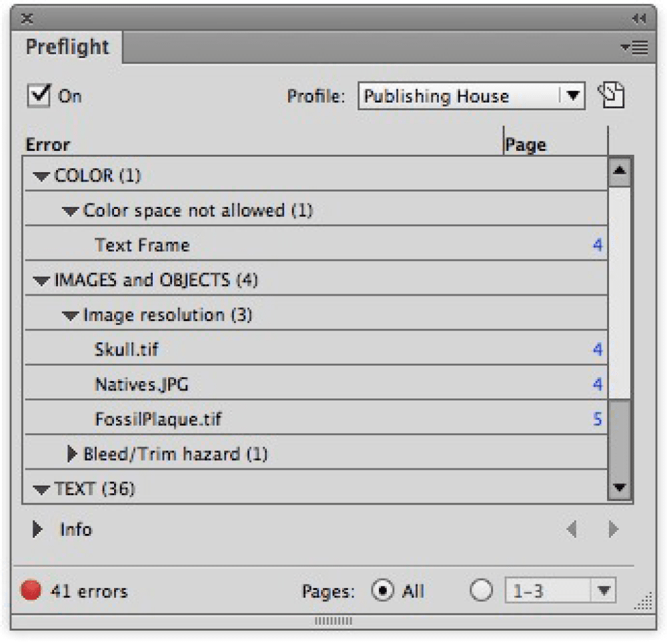The height and width of the screenshot is (644, 667).
Task: Select the All pages radio button
Action: tap(382, 591)
